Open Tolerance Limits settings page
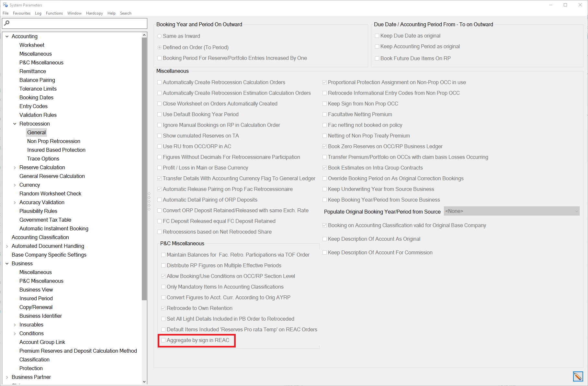 point(38,89)
